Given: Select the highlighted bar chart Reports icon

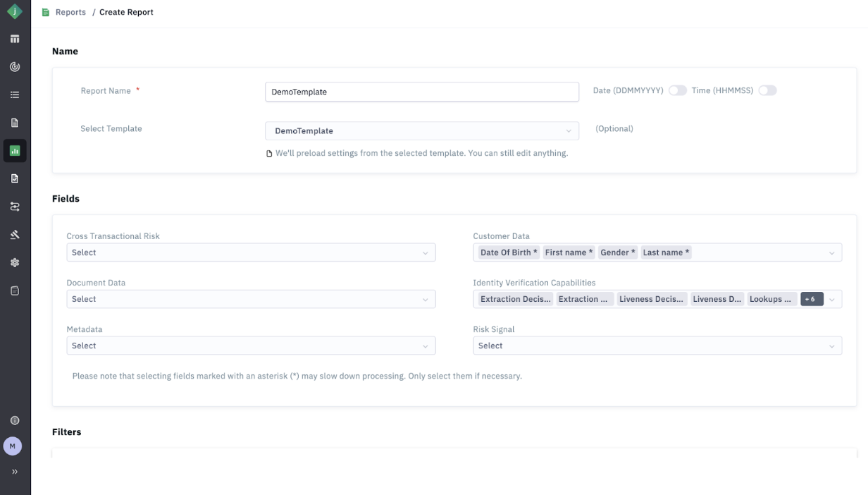Looking at the screenshot, I should tap(15, 151).
